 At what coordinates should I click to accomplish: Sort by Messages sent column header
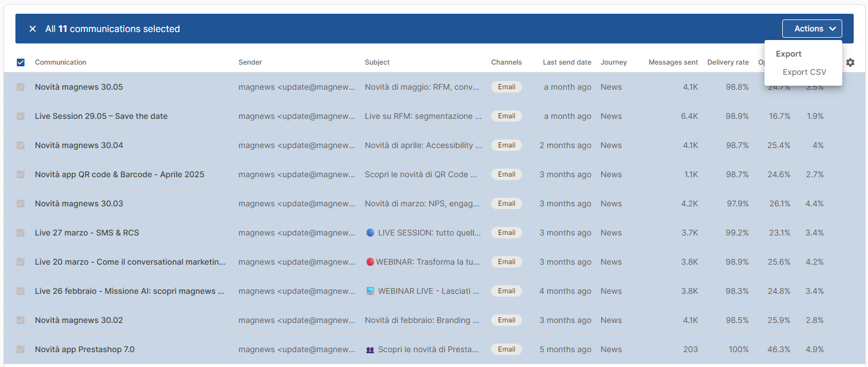tap(673, 62)
